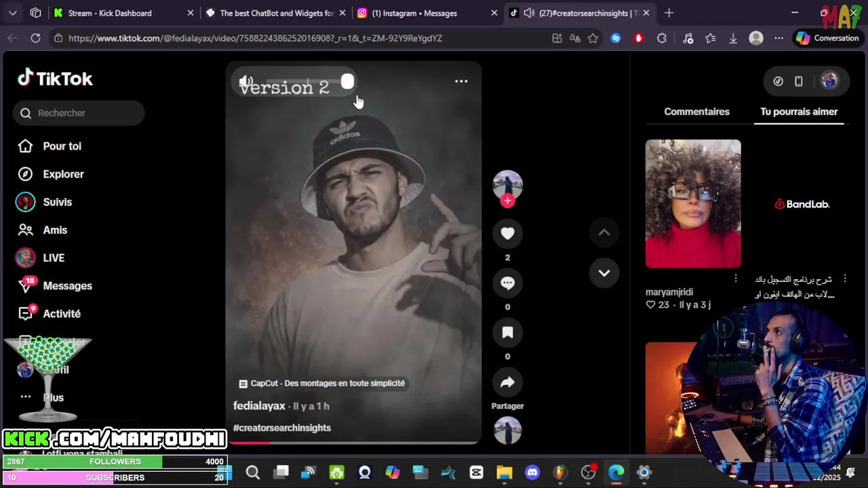The width and height of the screenshot is (868, 488).
Task: Adjust the video volume slider knob
Action: point(347,82)
